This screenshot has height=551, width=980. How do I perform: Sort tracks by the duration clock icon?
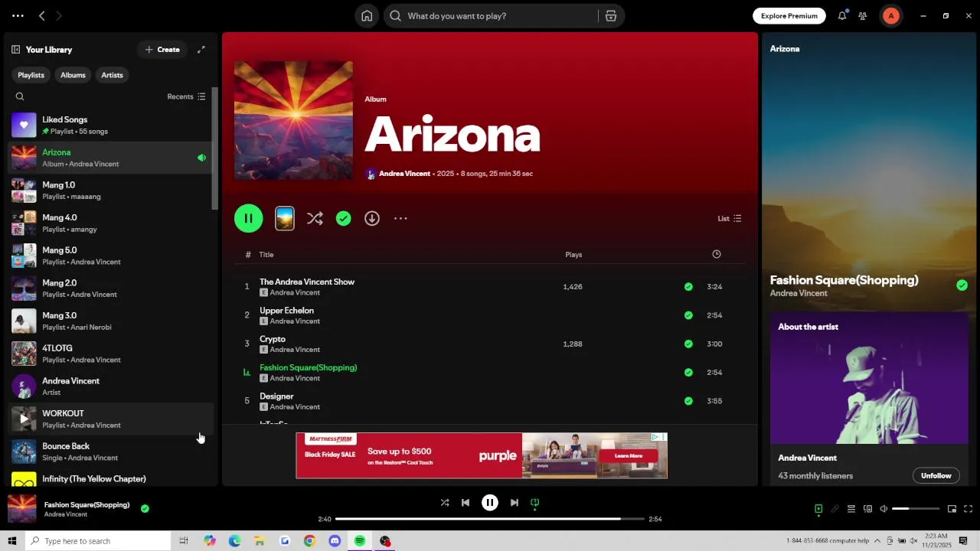coord(717,254)
